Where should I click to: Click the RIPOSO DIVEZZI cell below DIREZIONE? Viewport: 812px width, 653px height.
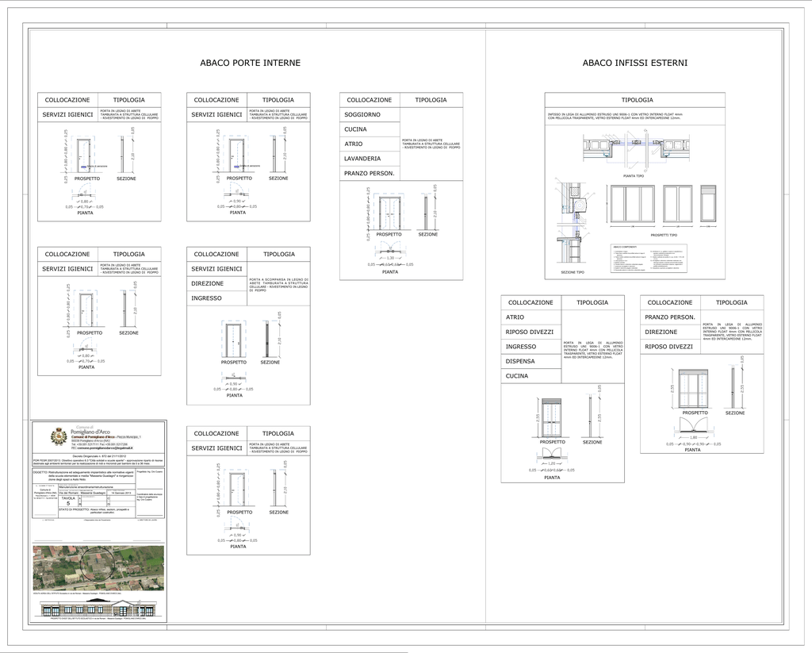pos(670,347)
